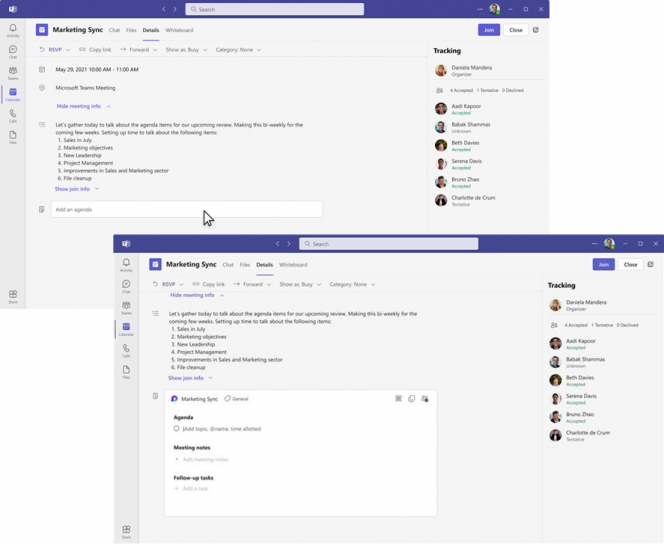Switch to the Files tab in the front window
This screenshot has height=544, width=664.
point(245,265)
